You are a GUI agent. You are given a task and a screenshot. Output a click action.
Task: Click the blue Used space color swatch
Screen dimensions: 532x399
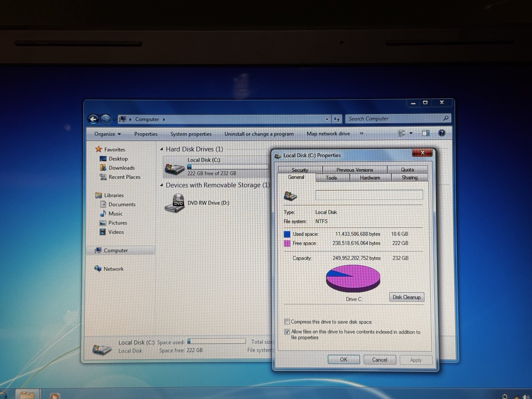[287, 234]
